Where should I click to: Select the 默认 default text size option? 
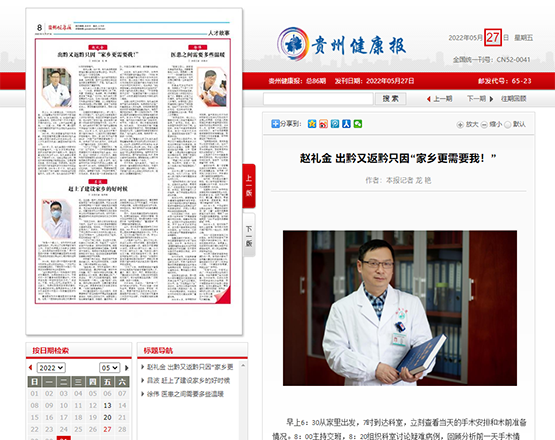tap(515, 124)
